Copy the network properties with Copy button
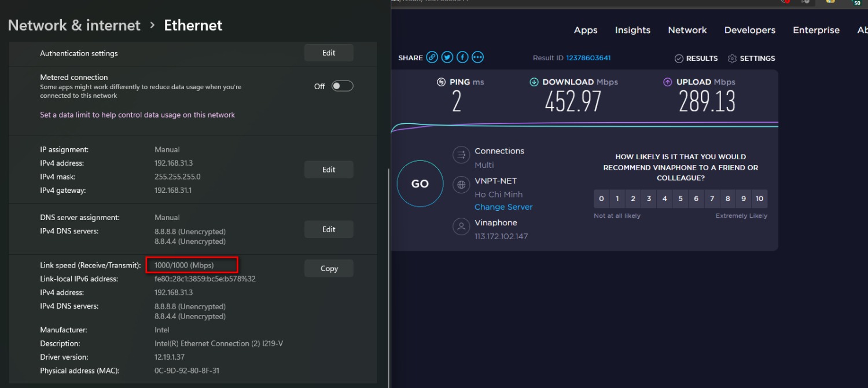The width and height of the screenshot is (868, 388). [x=329, y=268]
